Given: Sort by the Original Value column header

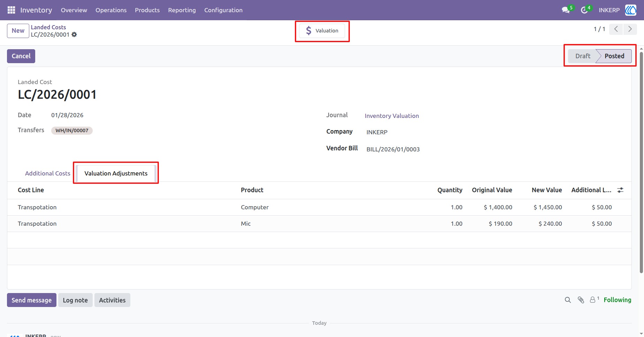Looking at the screenshot, I should 492,190.
